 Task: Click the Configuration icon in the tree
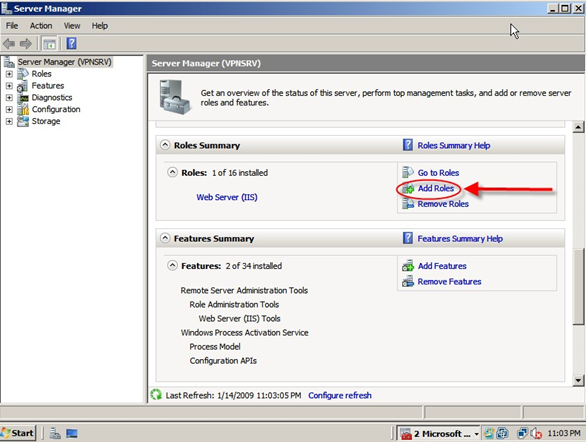click(23, 110)
